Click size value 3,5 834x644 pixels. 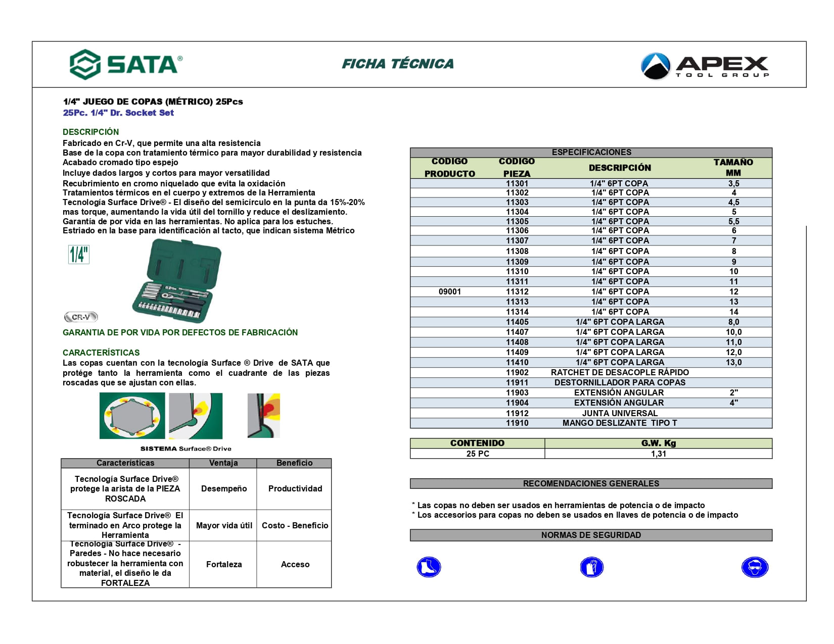734,183
